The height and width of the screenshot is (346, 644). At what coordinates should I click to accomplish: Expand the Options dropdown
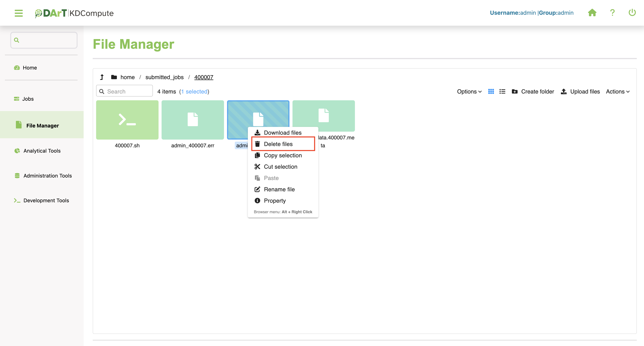[x=469, y=92]
